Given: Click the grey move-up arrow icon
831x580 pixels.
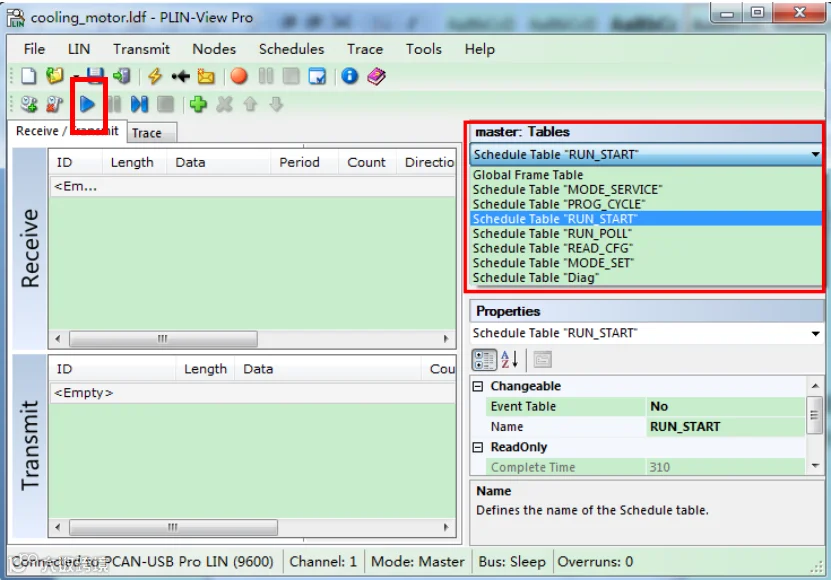Looking at the screenshot, I should [250, 104].
